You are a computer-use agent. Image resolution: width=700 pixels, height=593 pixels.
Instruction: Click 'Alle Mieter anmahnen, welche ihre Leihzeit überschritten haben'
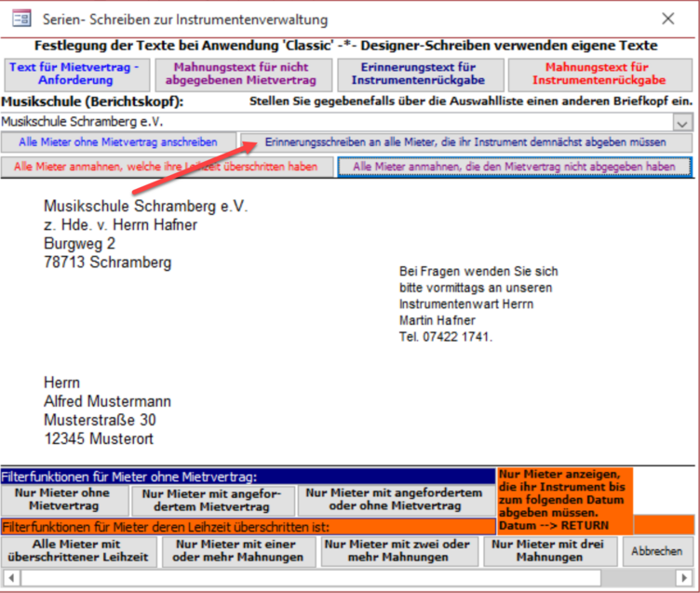[x=167, y=166]
